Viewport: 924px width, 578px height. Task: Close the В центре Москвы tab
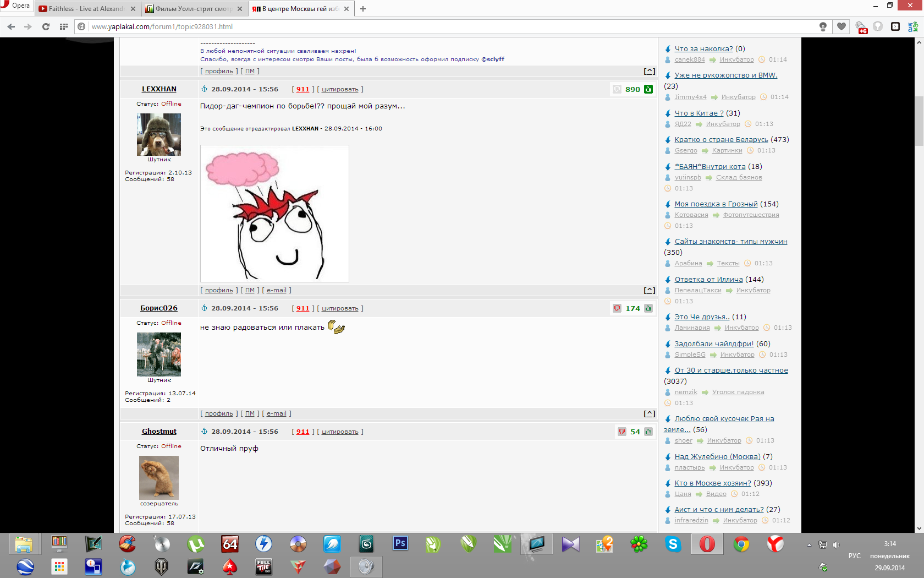346,9
